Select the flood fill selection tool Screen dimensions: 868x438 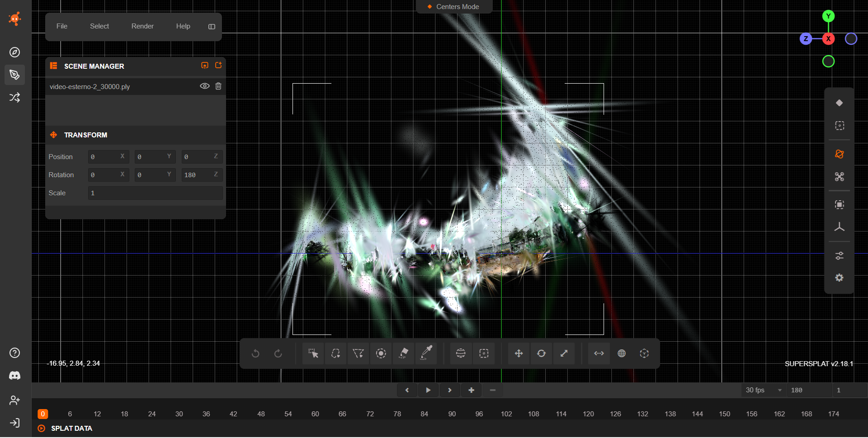coord(404,353)
